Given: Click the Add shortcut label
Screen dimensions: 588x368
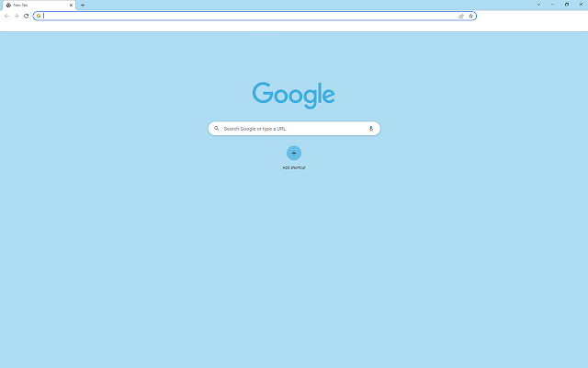Looking at the screenshot, I should click(x=294, y=167).
